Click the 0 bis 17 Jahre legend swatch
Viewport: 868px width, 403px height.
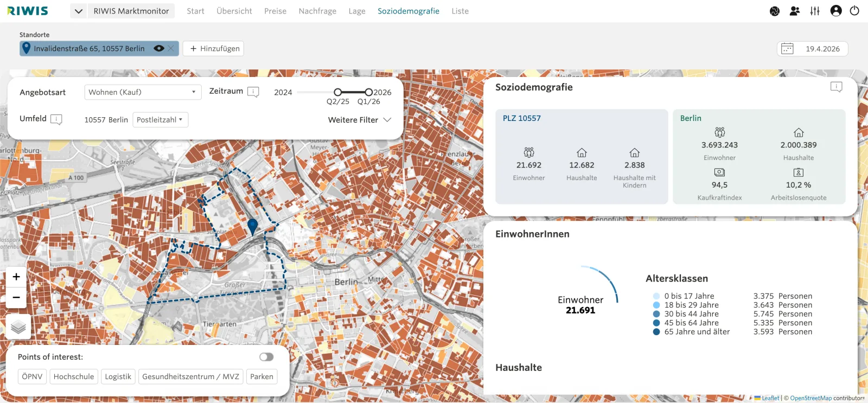coord(656,296)
